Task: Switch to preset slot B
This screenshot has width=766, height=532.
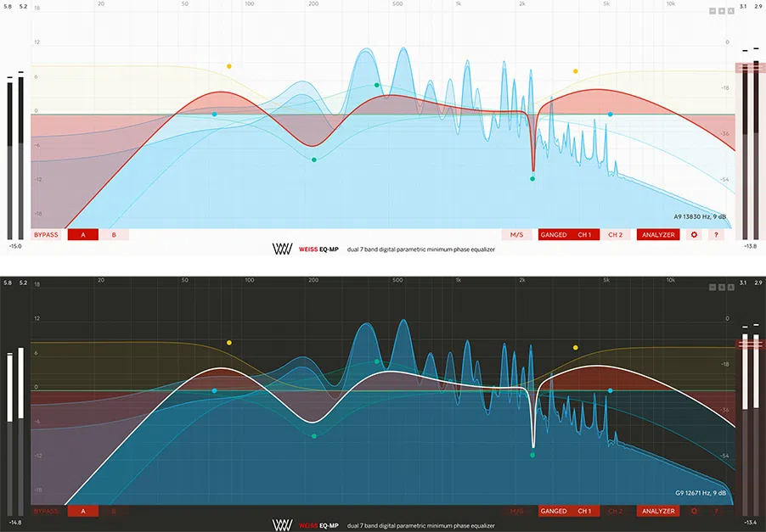Action: (114, 234)
